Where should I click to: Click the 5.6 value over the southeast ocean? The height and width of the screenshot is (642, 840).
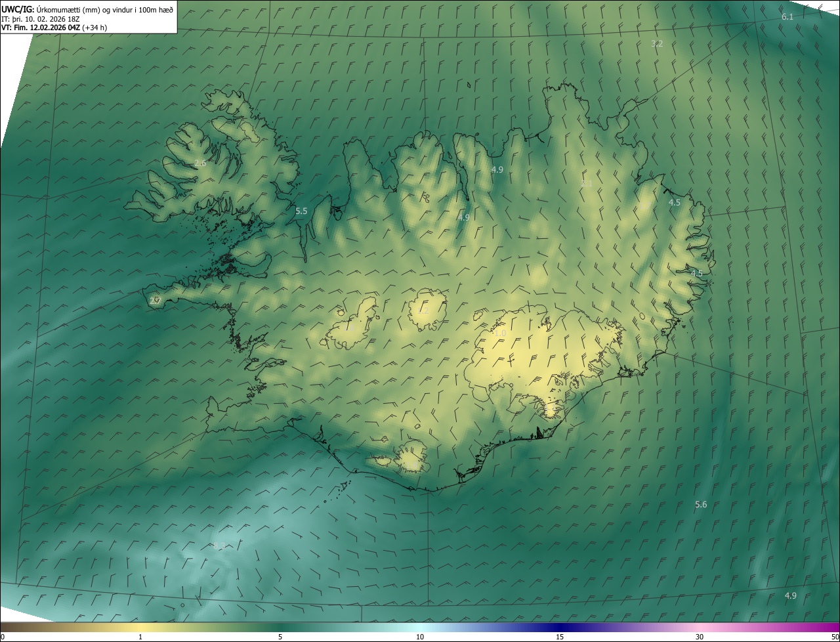point(701,505)
